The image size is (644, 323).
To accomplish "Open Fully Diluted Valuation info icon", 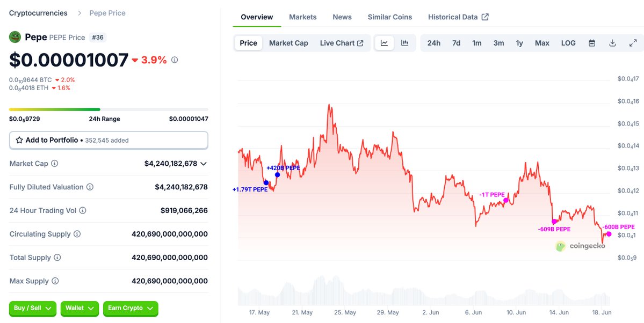I will 90,187.
